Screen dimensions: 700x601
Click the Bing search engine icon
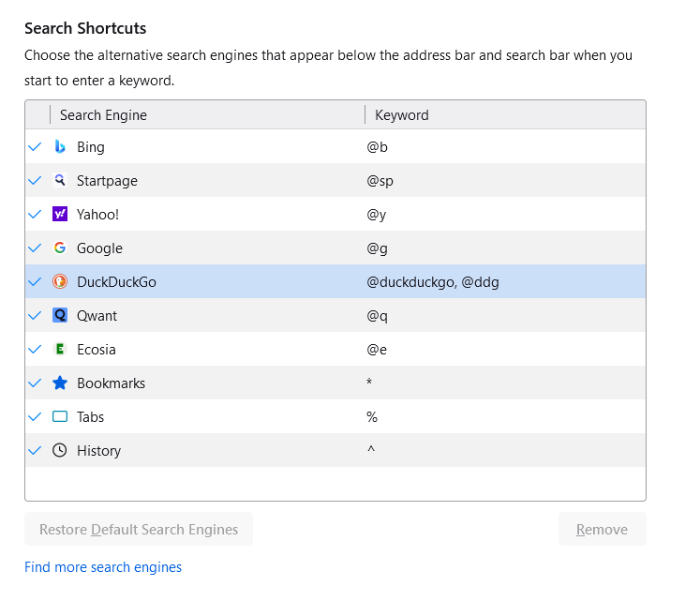tap(60, 147)
